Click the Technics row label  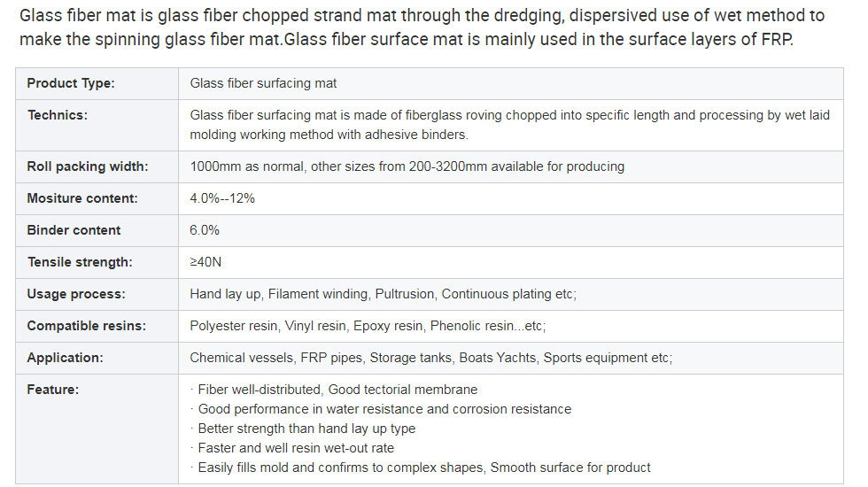tap(58, 115)
